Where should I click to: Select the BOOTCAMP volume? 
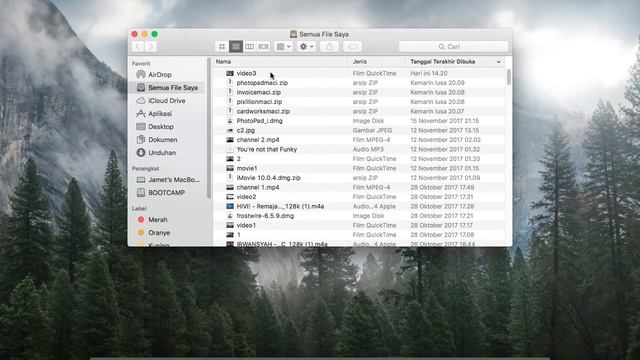(x=168, y=193)
